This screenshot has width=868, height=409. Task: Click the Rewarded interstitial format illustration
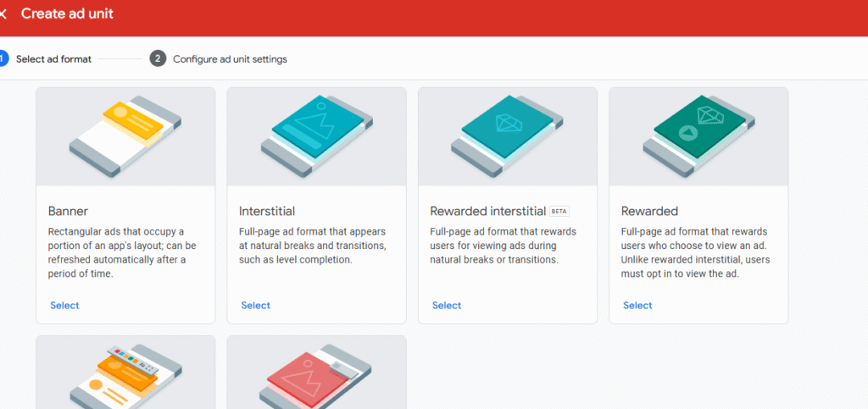pyautogui.click(x=508, y=136)
